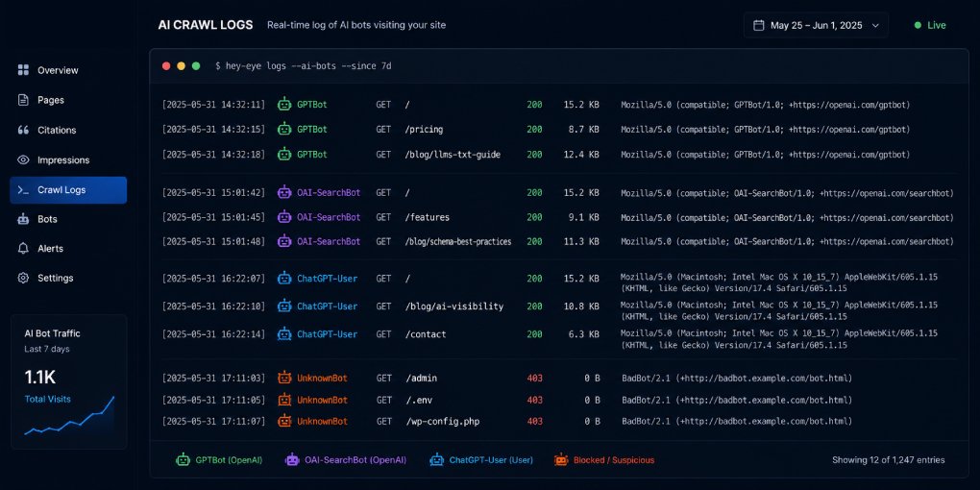Click 403 status on /admin row

tap(535, 379)
